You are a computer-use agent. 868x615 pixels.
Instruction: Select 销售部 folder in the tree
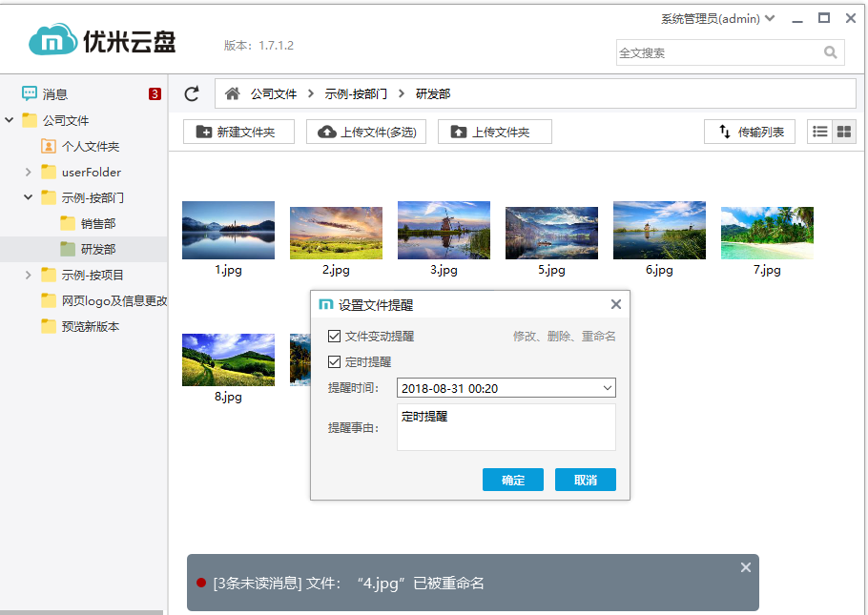pos(97,224)
